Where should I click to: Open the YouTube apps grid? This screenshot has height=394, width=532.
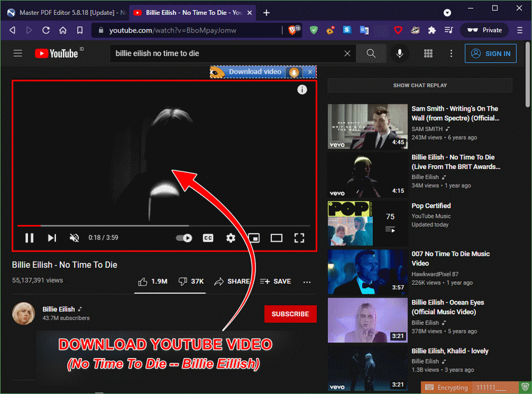pyautogui.click(x=428, y=53)
